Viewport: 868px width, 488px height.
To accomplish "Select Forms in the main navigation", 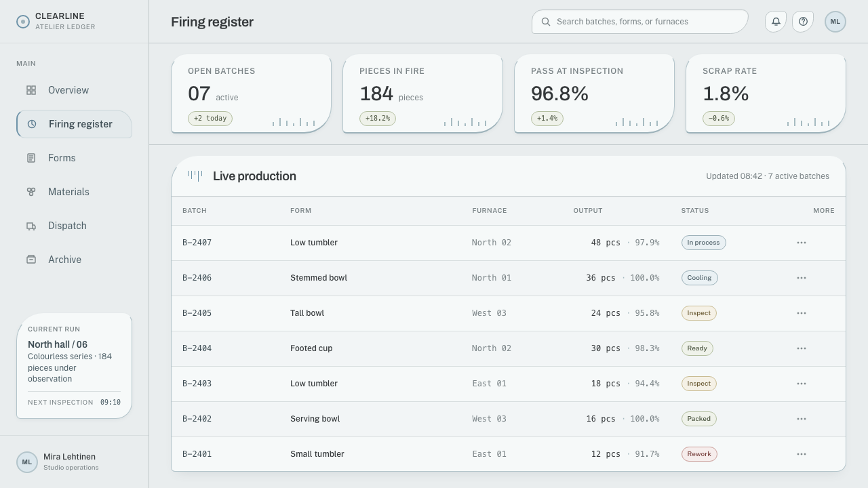I will tap(74, 158).
